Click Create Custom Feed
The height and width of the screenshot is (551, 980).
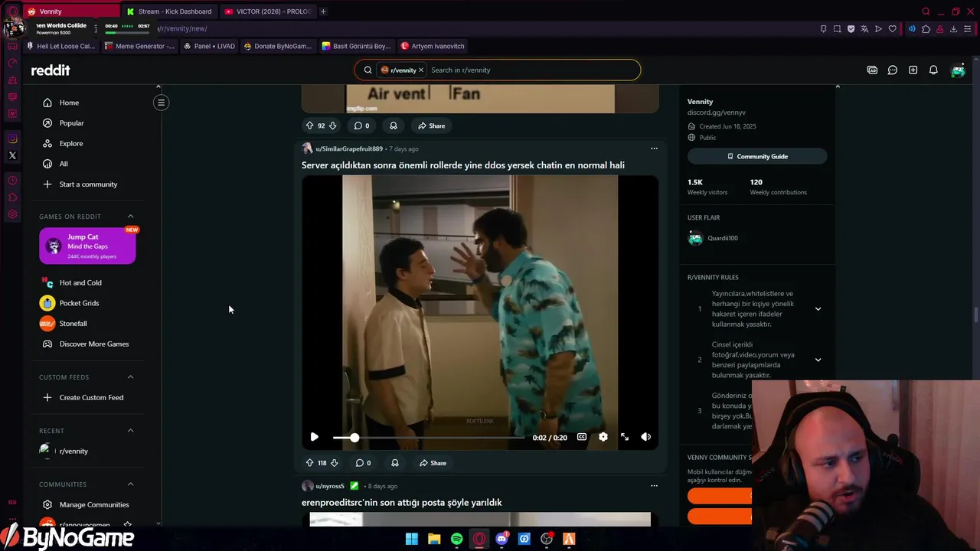[x=91, y=398]
